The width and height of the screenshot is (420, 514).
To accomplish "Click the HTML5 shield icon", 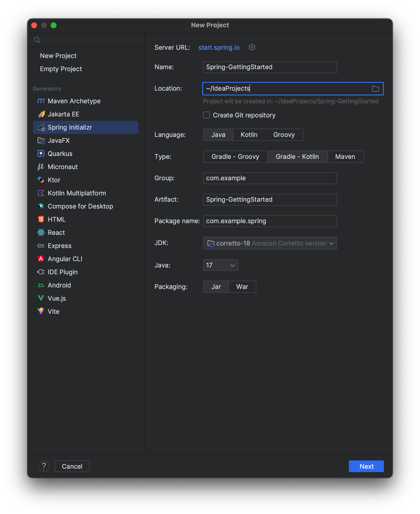I will tap(41, 219).
